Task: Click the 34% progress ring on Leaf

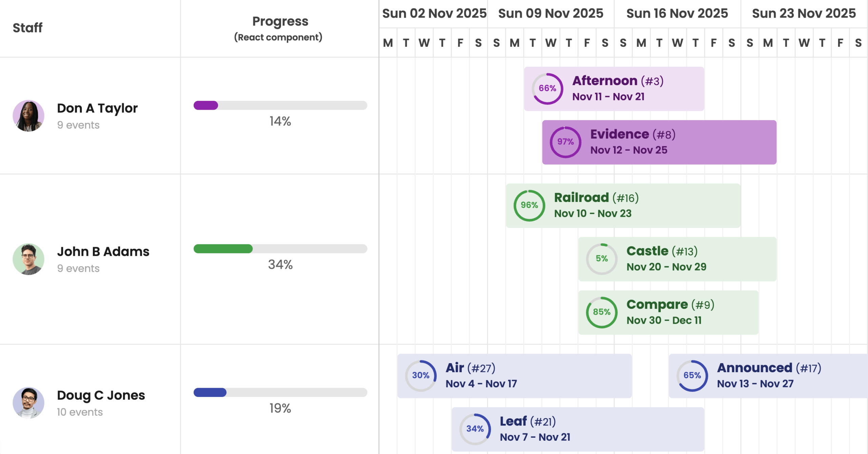Action: coord(475,429)
